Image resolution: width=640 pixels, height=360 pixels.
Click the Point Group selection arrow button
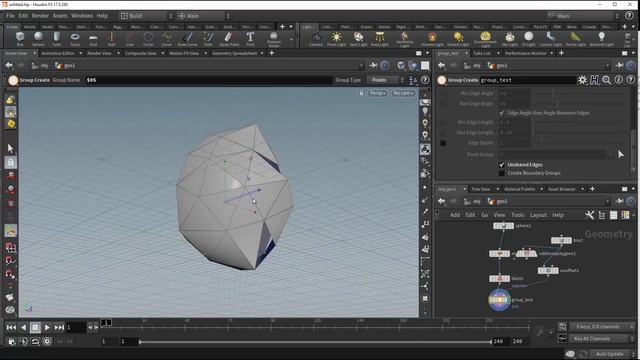[x=621, y=154]
